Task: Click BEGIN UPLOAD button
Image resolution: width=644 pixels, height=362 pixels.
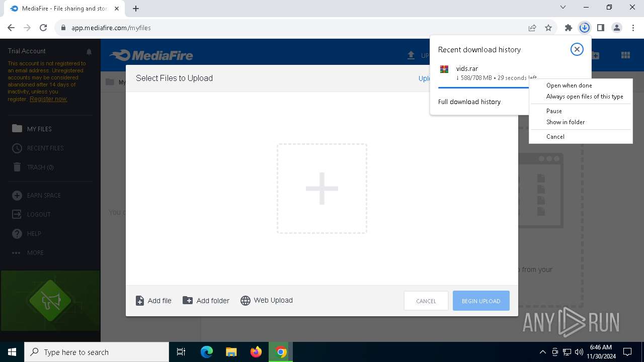Action: coord(481,301)
